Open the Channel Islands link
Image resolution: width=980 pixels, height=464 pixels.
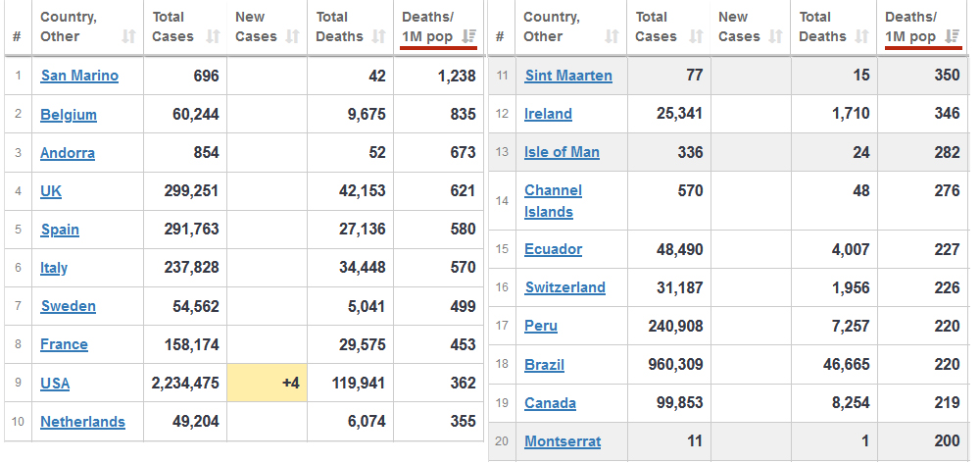click(x=553, y=201)
